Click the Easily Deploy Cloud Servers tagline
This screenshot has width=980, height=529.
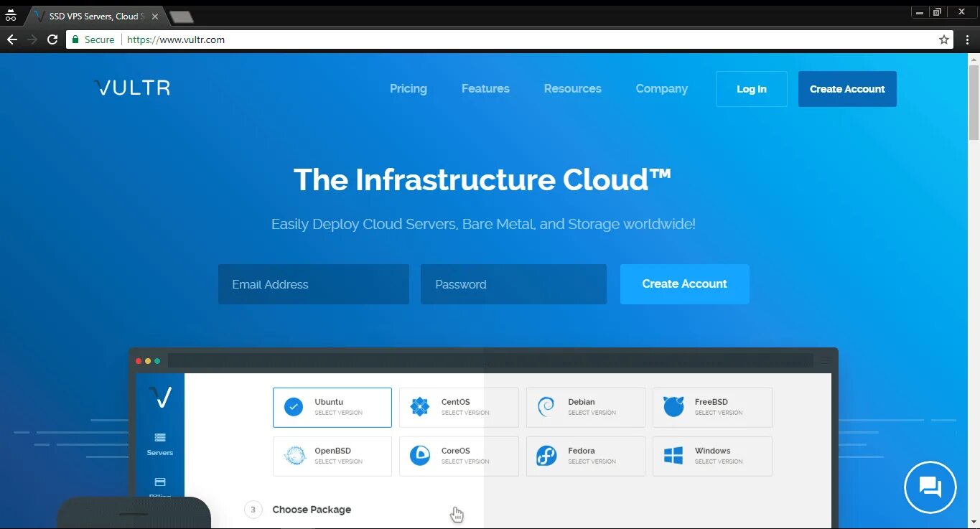click(x=483, y=224)
